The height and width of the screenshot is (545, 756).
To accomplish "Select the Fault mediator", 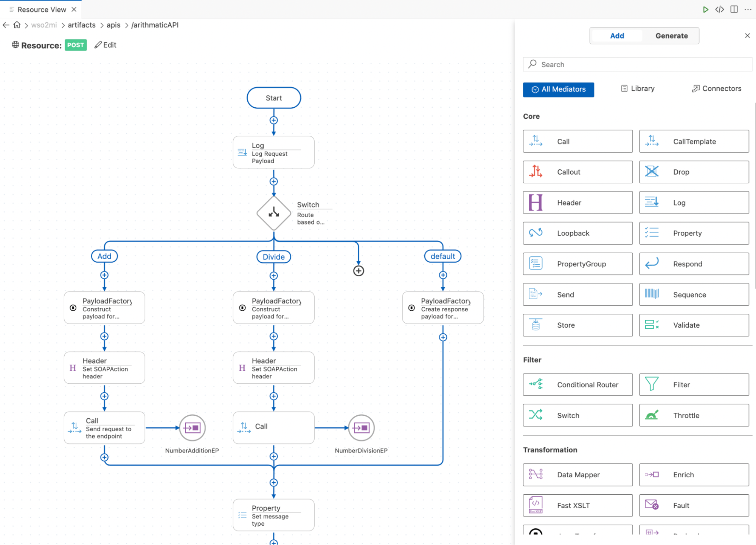I will [x=694, y=505].
